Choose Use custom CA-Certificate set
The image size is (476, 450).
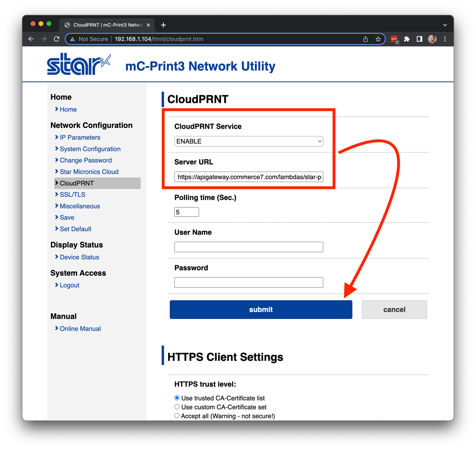coord(177,406)
